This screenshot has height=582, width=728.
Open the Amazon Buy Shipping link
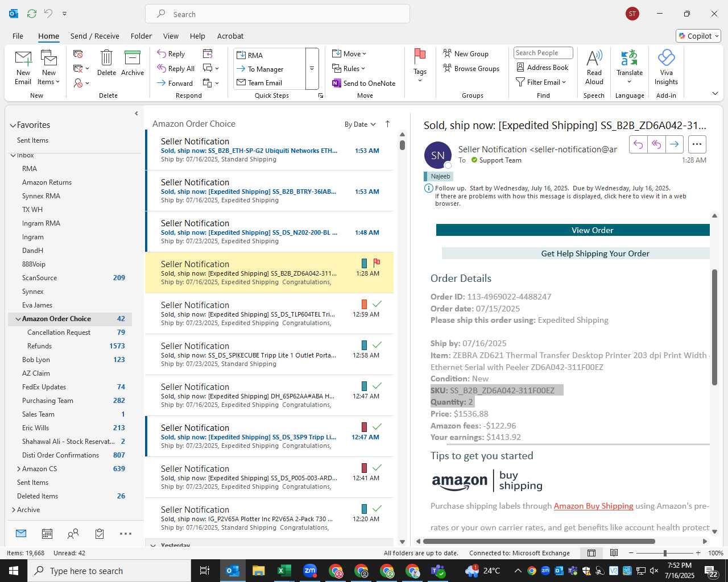coord(593,506)
